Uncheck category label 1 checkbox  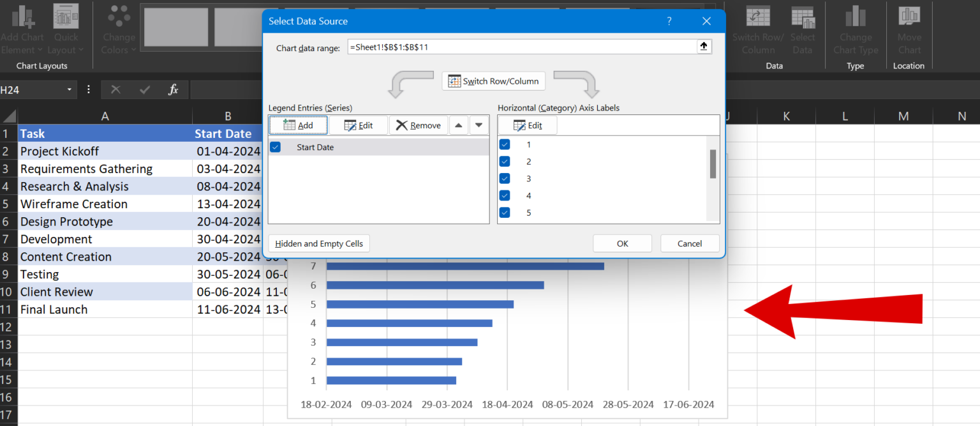point(505,144)
